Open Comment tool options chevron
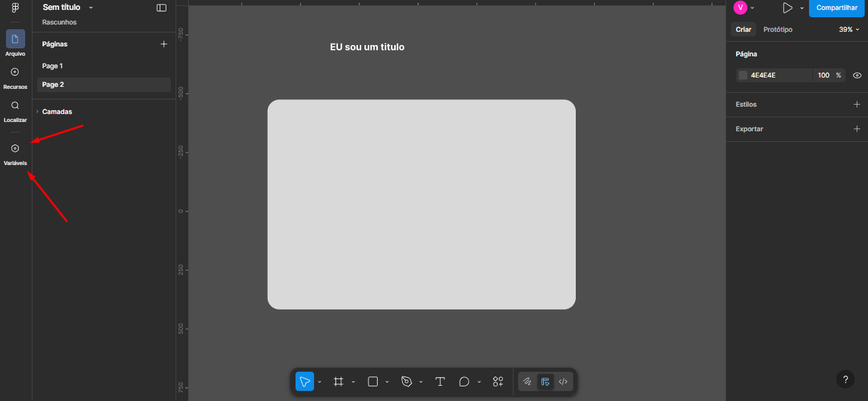The height and width of the screenshot is (401, 868). pyautogui.click(x=479, y=382)
